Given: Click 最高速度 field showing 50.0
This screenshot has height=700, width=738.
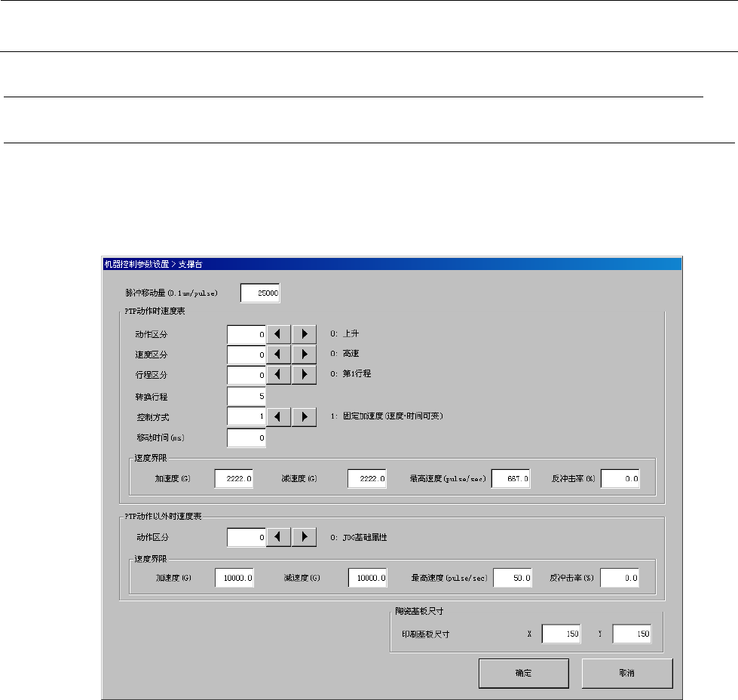Looking at the screenshot, I should (x=513, y=578).
